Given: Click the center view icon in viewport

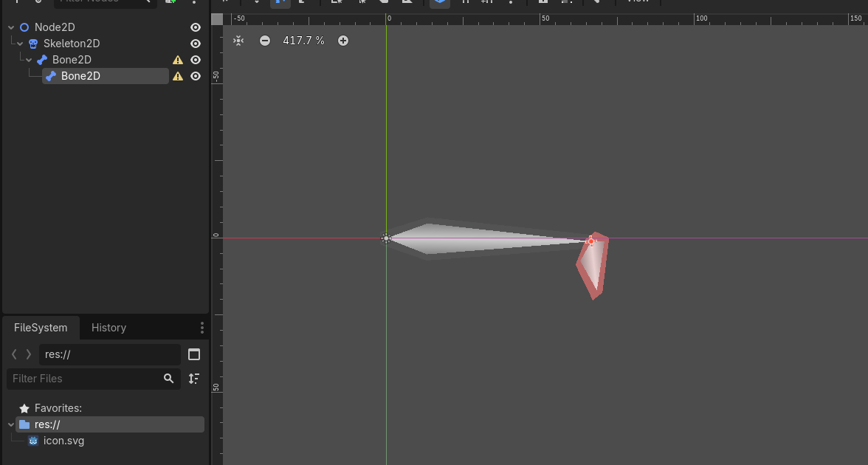Looking at the screenshot, I should pos(238,41).
